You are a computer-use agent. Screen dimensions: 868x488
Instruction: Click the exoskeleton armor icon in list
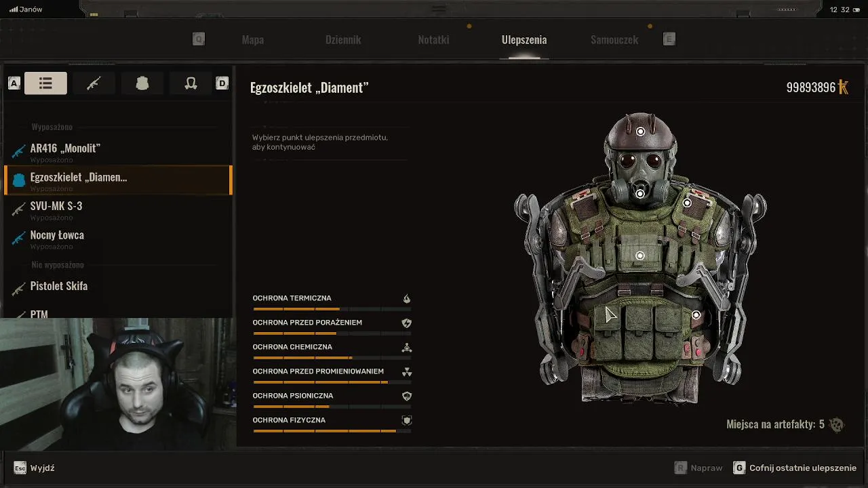19,180
